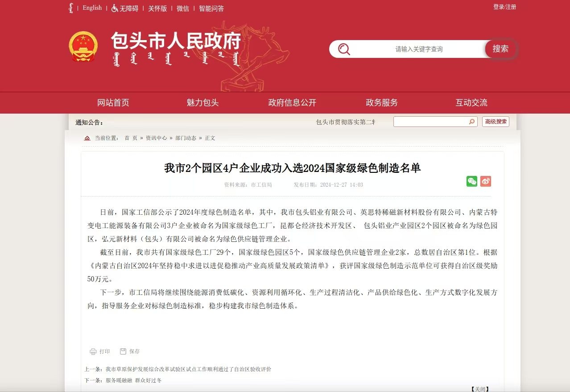Click the Mongolian script language icon

[x=71, y=8]
